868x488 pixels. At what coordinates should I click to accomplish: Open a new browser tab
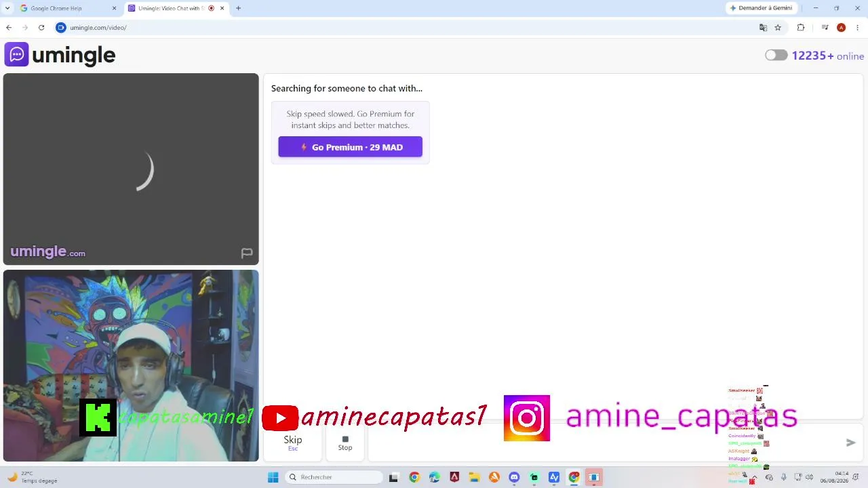click(x=238, y=8)
